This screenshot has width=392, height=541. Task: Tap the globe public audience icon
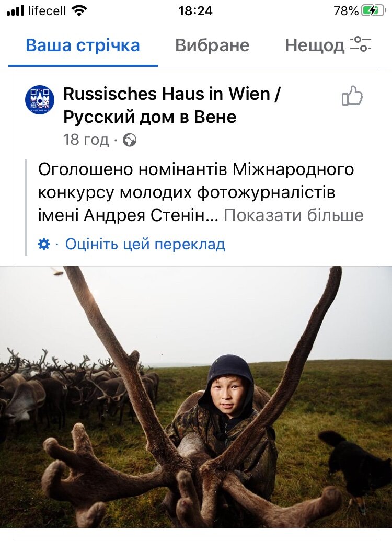click(x=130, y=140)
